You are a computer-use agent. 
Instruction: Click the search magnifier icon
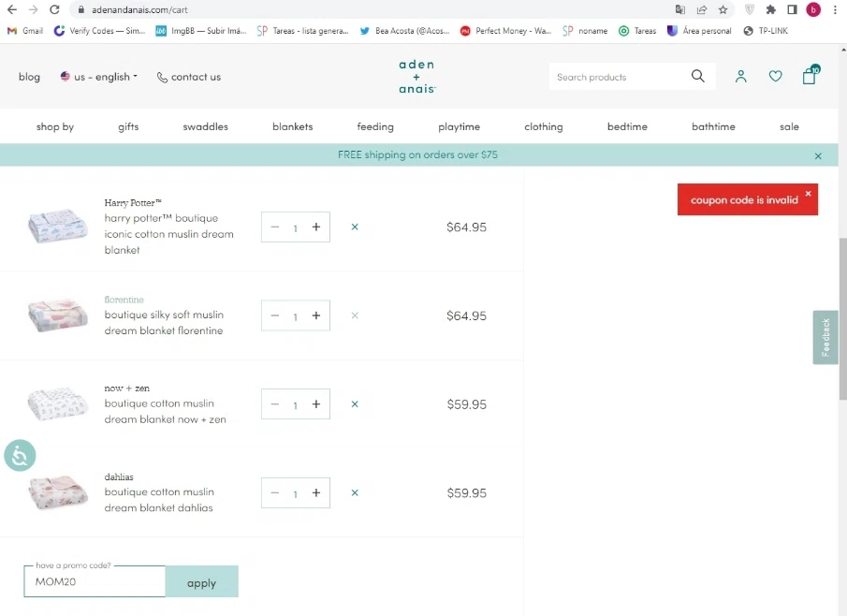pyautogui.click(x=698, y=76)
